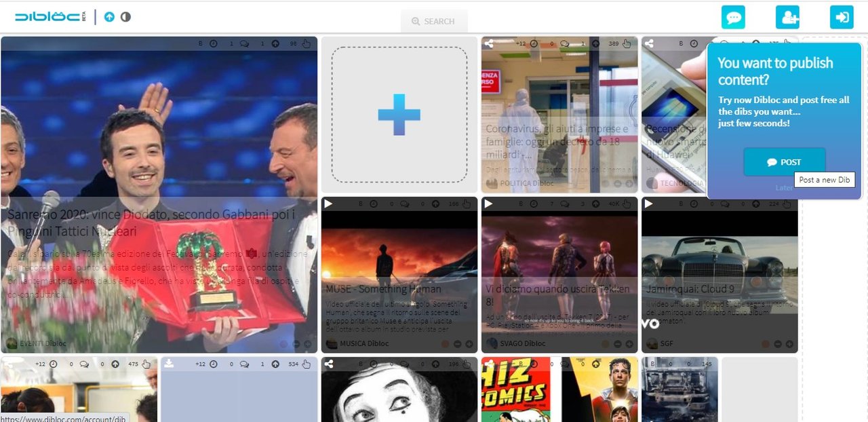
Task: Click comments icon on MUSE card
Action: (x=404, y=204)
